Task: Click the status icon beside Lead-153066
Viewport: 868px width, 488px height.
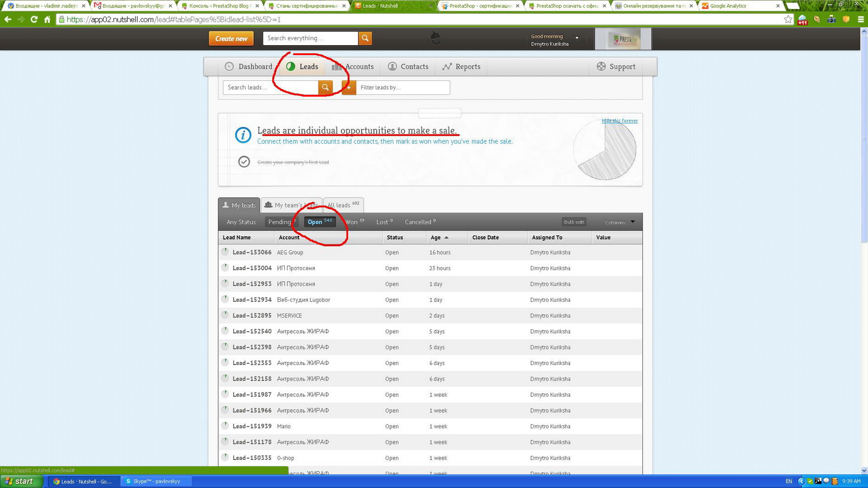Action: [x=225, y=252]
